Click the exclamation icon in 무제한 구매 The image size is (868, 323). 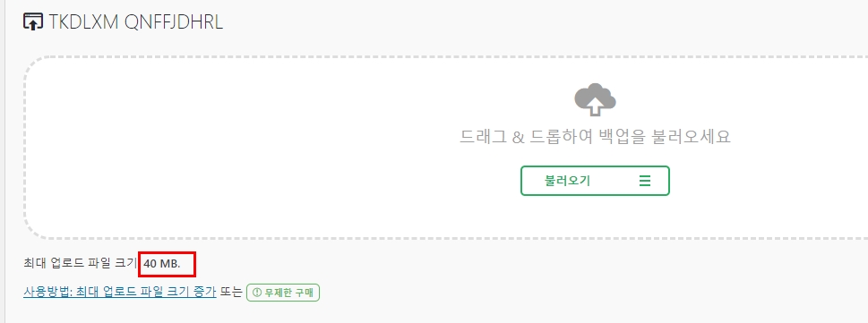pyautogui.click(x=257, y=293)
